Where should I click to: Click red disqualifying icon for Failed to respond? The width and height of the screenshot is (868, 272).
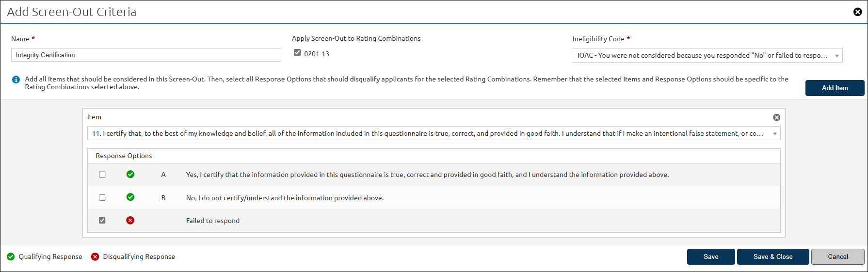(x=130, y=221)
